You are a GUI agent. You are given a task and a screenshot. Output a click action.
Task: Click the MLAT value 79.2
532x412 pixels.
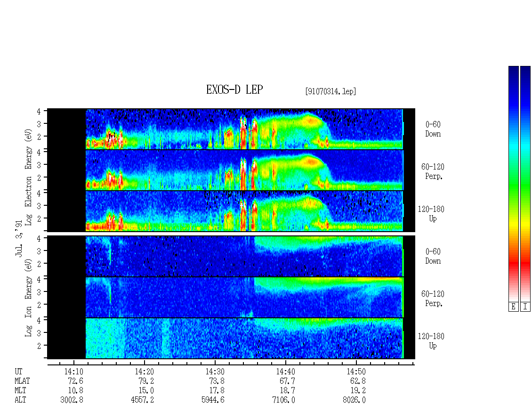tap(146, 381)
